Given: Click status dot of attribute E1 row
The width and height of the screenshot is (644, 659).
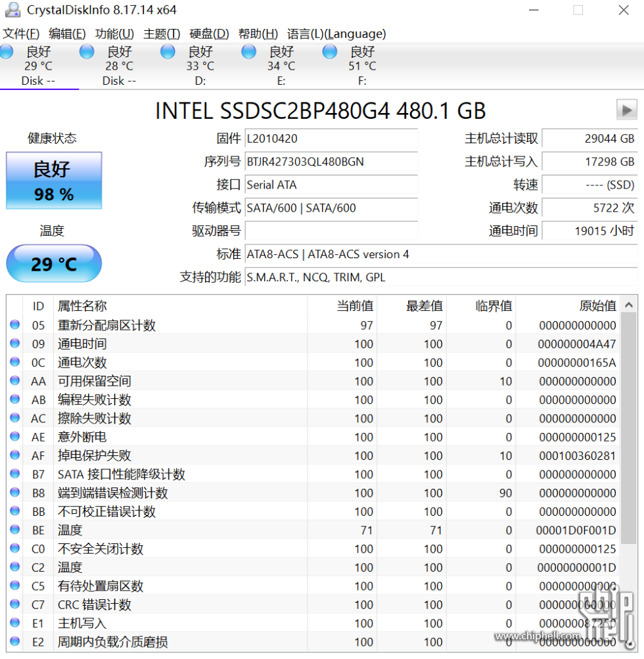Looking at the screenshot, I should 14,622.
